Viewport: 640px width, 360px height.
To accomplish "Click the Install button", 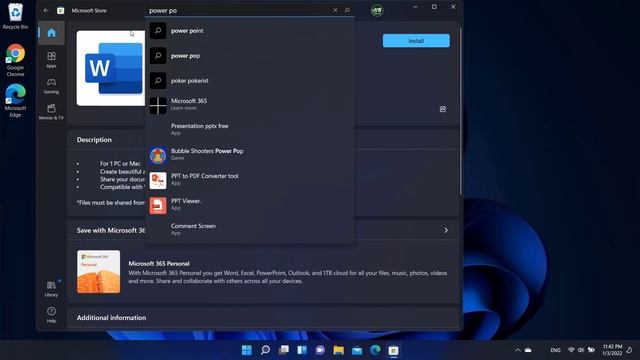I will tap(416, 41).
